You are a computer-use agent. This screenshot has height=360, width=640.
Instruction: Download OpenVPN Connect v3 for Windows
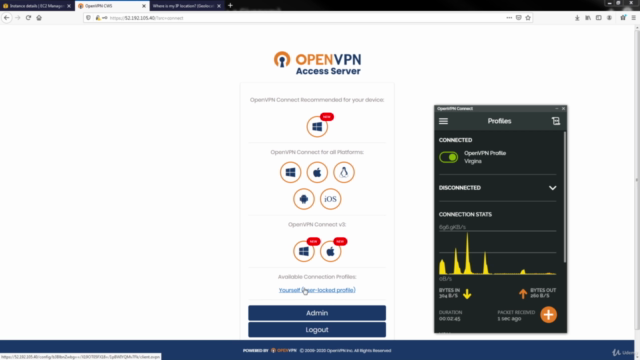click(x=304, y=251)
